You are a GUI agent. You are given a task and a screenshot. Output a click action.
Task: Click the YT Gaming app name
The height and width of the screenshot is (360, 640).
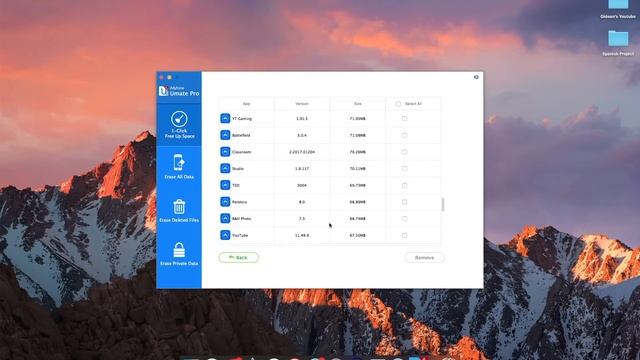[242, 119]
